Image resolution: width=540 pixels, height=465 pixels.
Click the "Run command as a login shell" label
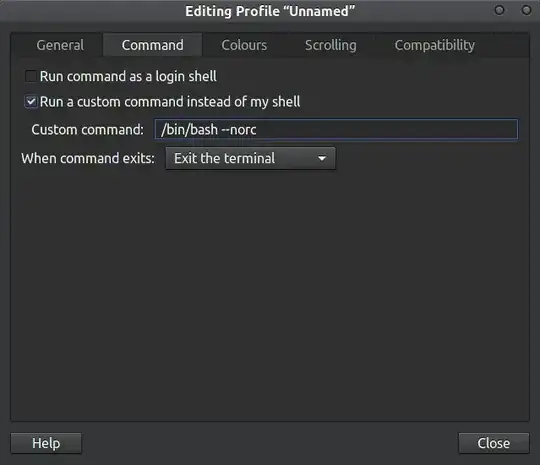click(x=128, y=76)
